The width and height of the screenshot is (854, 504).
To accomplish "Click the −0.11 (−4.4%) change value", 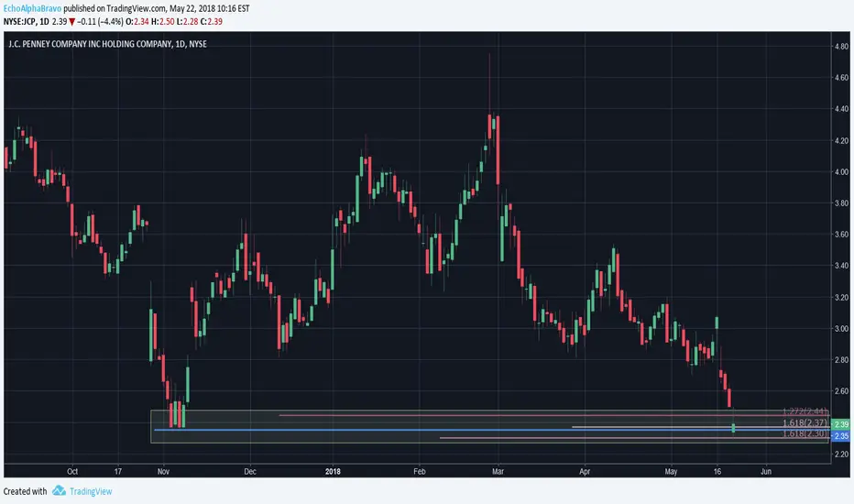I will (x=100, y=22).
